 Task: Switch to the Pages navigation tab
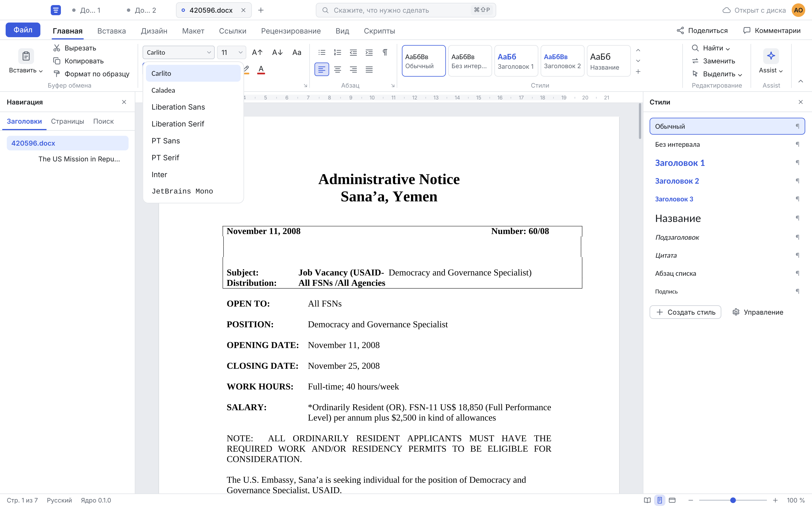pos(67,121)
